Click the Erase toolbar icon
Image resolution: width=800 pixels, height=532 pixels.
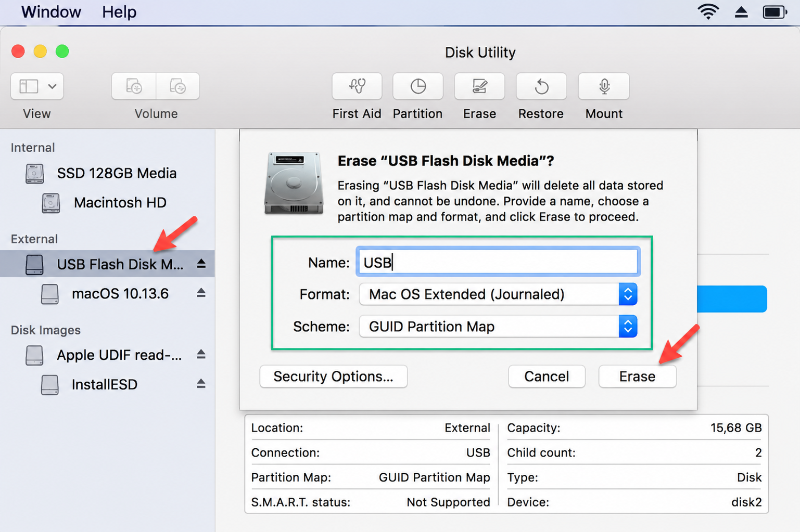(x=480, y=86)
